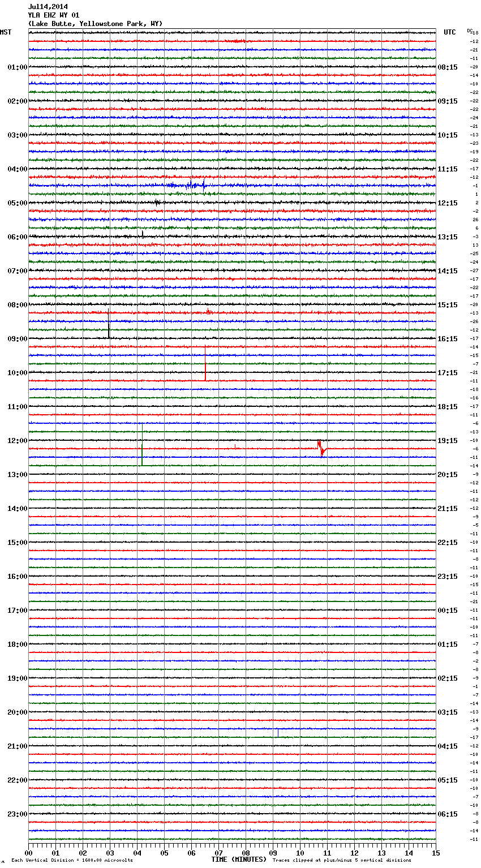This screenshot has width=481, height=868.
Task: Select the 23:00 MST time label
Action: pos(18,814)
